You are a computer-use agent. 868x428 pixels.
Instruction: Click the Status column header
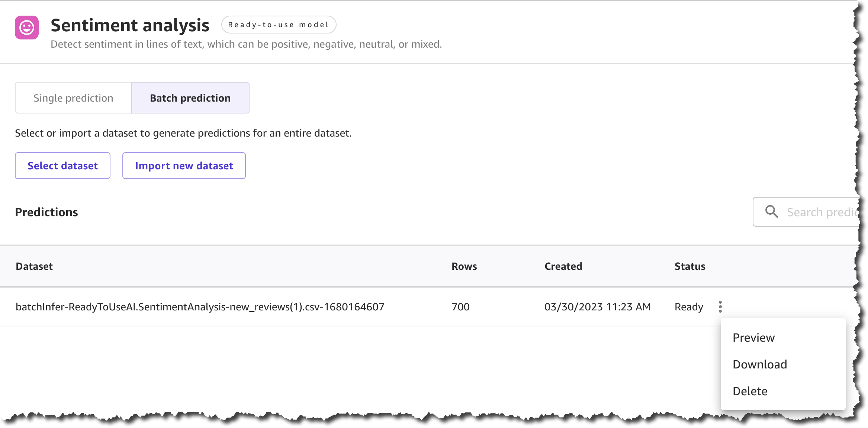pyautogui.click(x=689, y=266)
